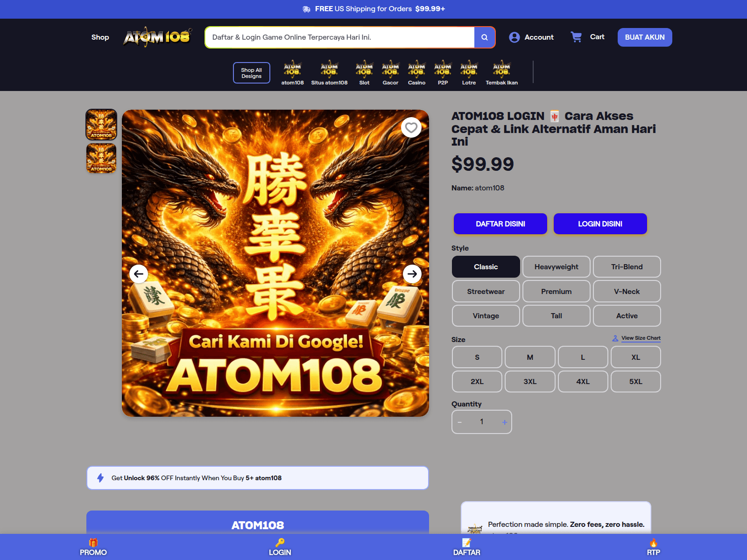Click the DAFTAR DISINI button
This screenshot has height=560, width=747.
point(500,224)
